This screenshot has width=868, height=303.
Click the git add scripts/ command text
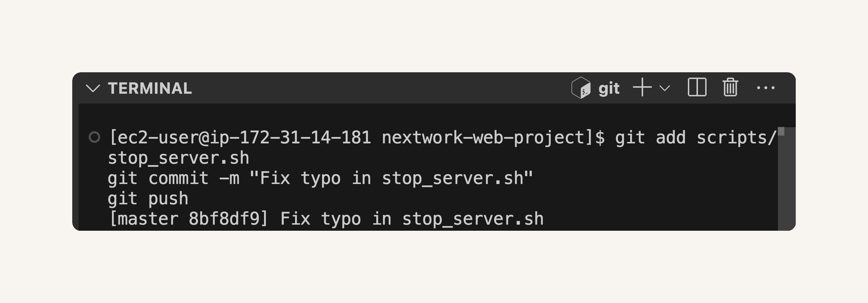coord(696,138)
